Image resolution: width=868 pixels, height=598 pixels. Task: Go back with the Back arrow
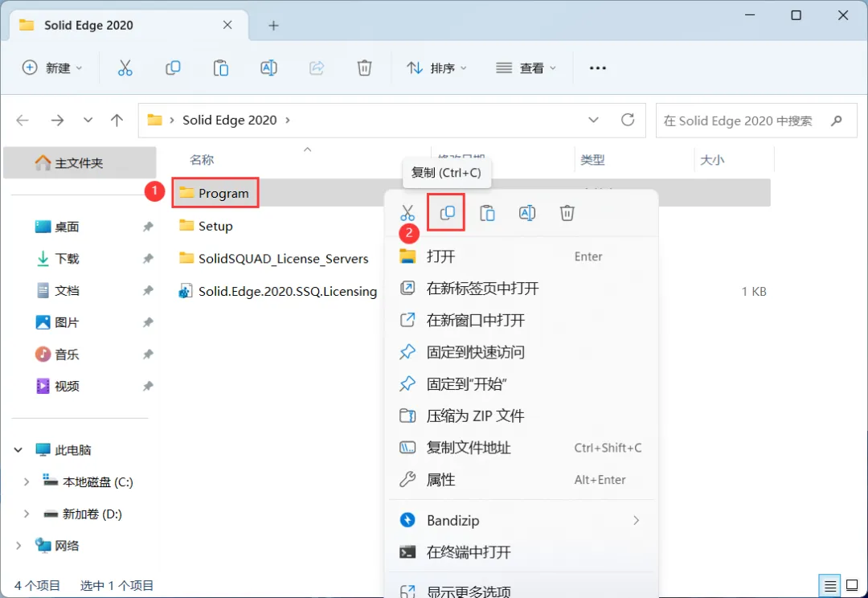coord(23,120)
